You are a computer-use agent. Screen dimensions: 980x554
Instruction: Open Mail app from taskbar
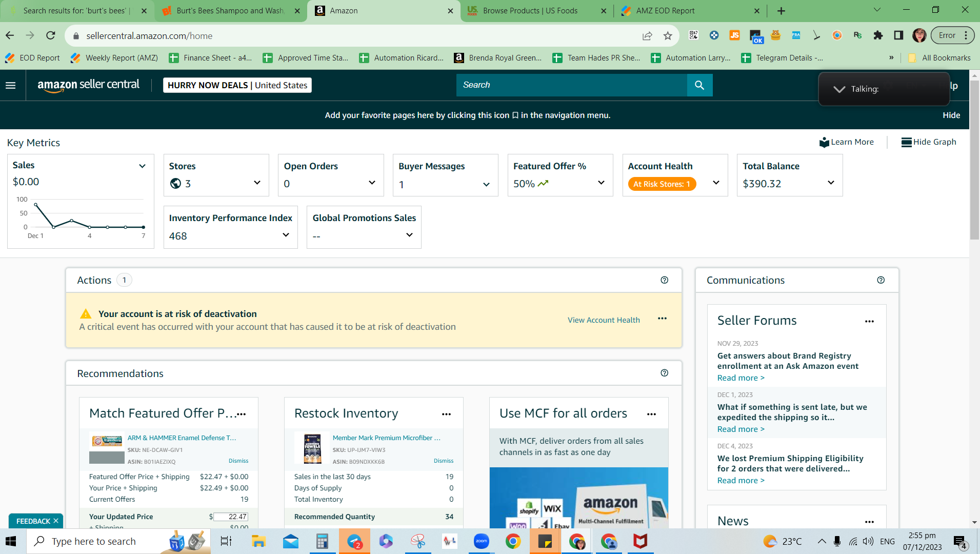click(x=290, y=541)
